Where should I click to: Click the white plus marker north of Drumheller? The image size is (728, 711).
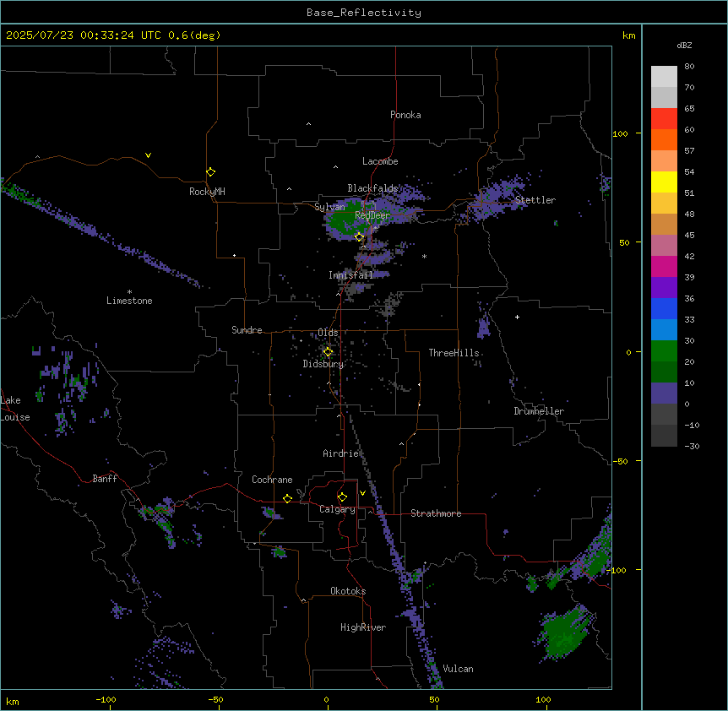coord(517,317)
